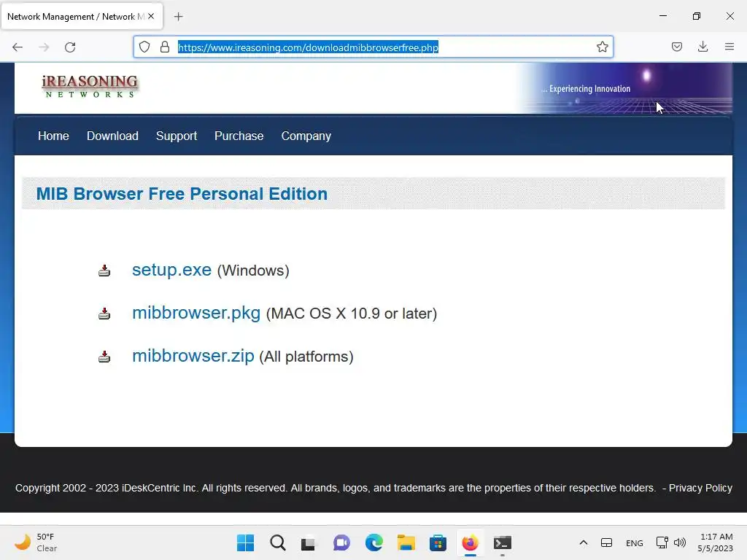Download setup.exe for Windows
The image size is (747, 560).
(171, 270)
